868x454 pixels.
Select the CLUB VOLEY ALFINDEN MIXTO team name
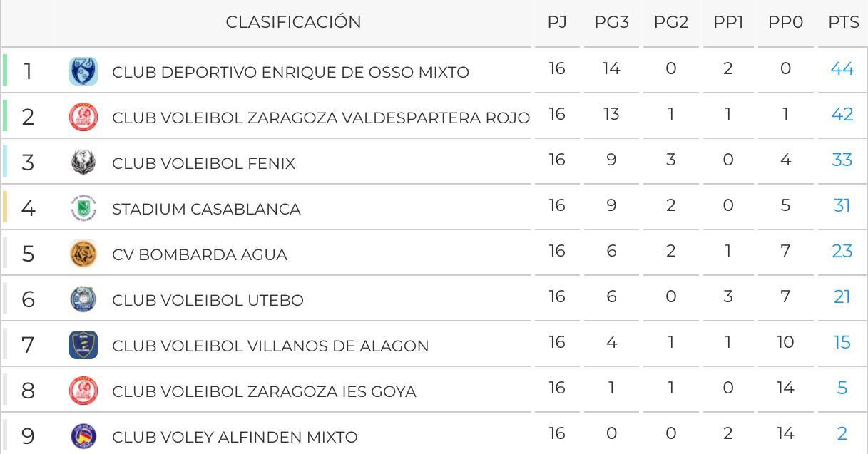(235, 438)
